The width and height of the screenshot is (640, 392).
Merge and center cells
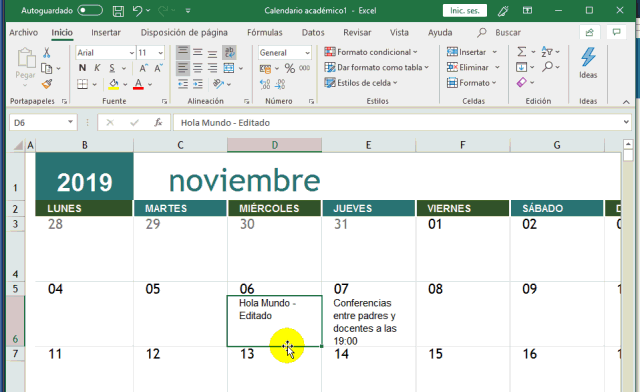pos(229,68)
